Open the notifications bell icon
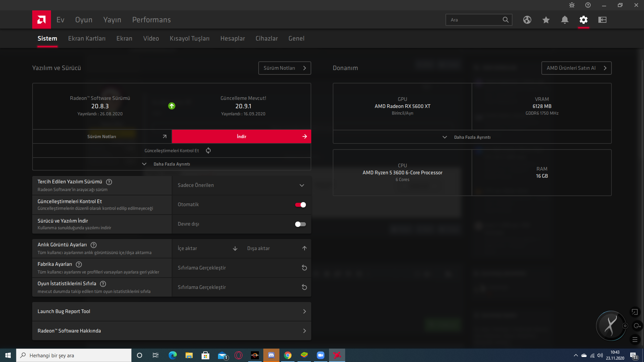The width and height of the screenshot is (644, 362). coord(565,20)
